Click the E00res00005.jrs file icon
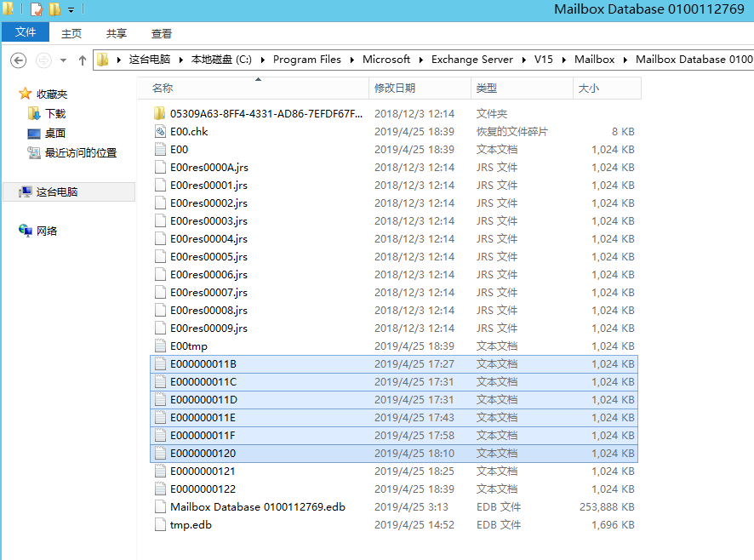This screenshot has width=754, height=560. (x=160, y=256)
